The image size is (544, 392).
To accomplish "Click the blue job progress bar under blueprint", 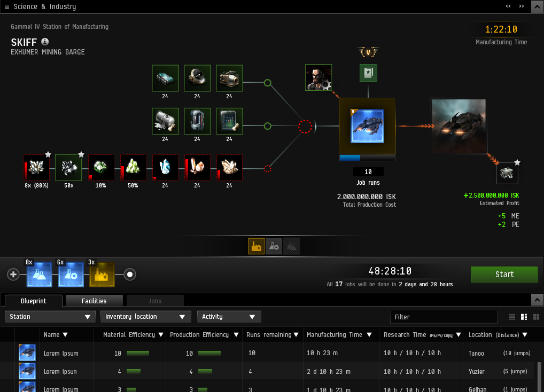I will pos(367,158).
